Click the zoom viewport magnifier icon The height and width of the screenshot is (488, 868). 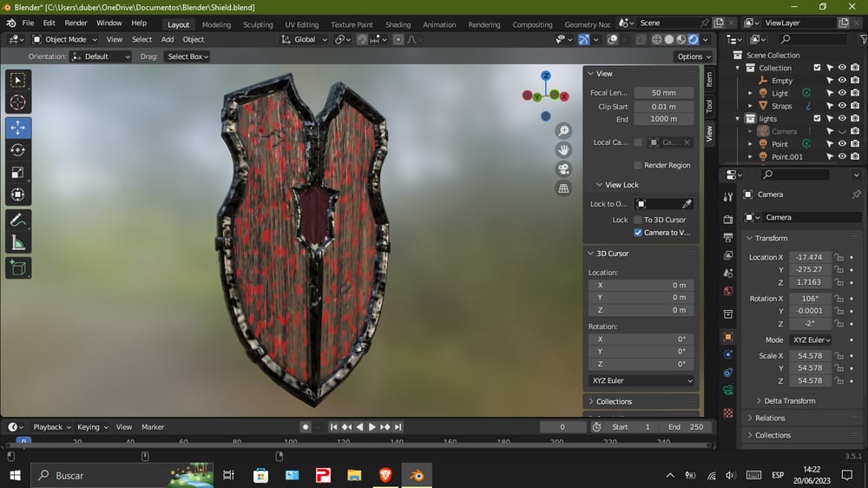[x=563, y=131]
